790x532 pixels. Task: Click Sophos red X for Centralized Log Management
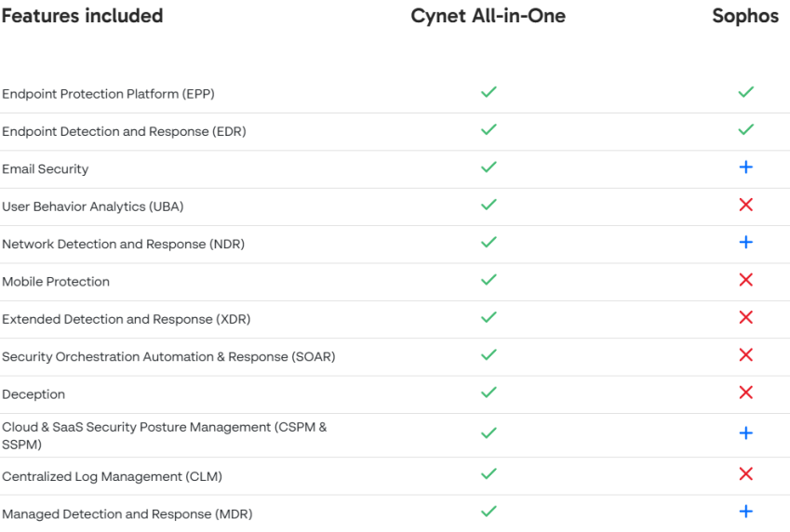[745, 474]
